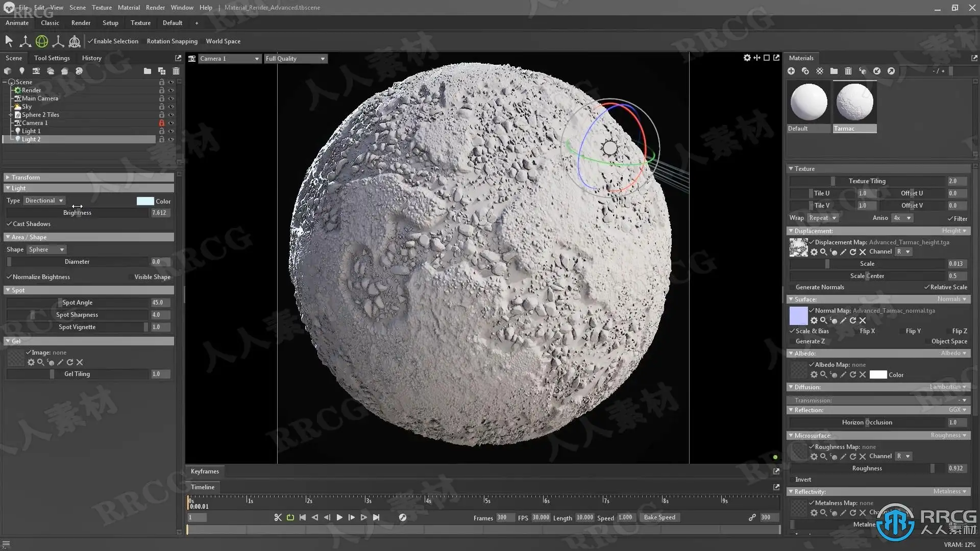Switch to the Tool Settings tab
Viewport: 980px width, 551px height.
click(52, 58)
